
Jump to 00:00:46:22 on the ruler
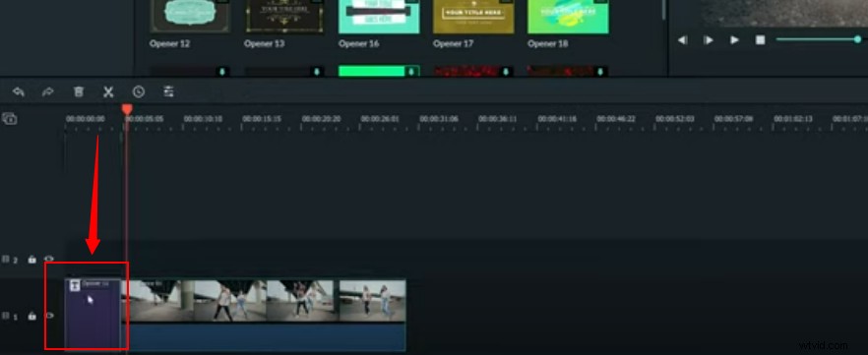pos(616,119)
